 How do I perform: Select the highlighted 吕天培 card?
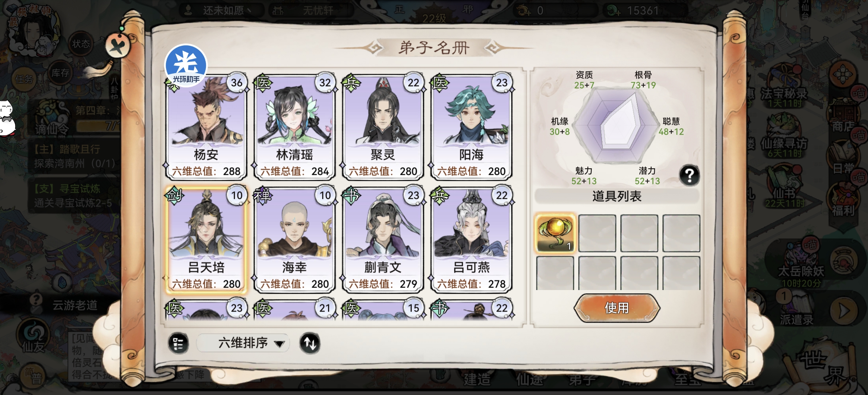(x=206, y=240)
